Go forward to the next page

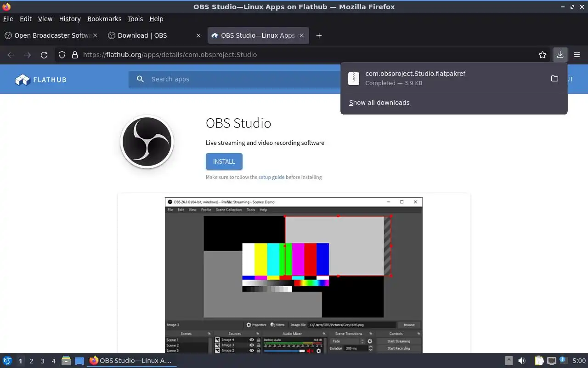coord(28,55)
